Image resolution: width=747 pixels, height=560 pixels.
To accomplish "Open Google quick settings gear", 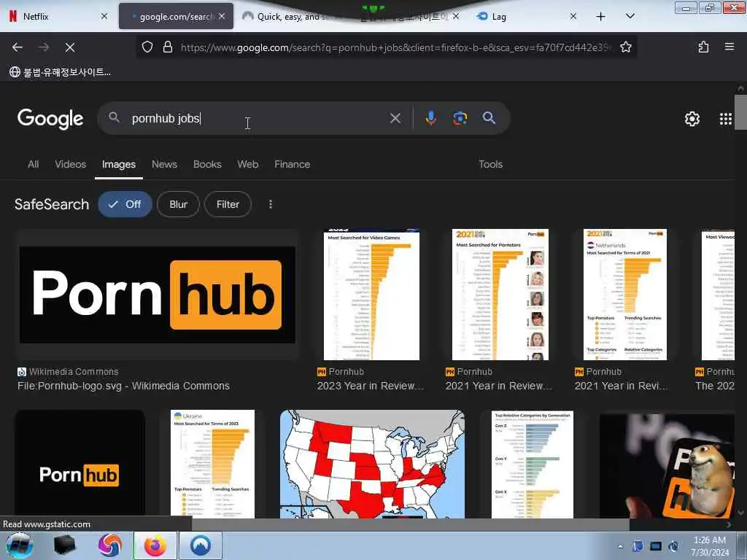I will tap(692, 119).
